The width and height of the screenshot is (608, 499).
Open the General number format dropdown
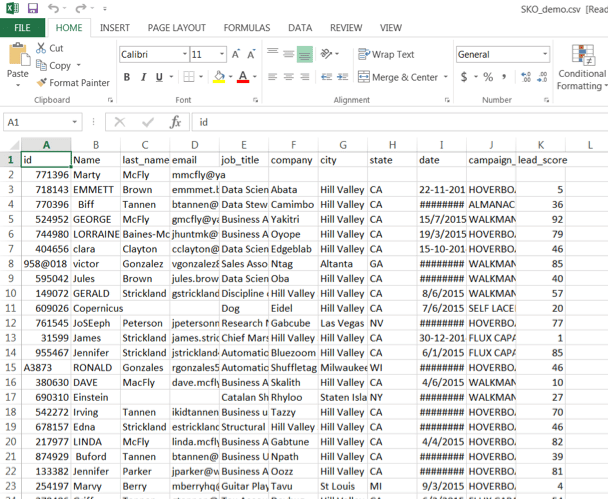tap(545, 54)
